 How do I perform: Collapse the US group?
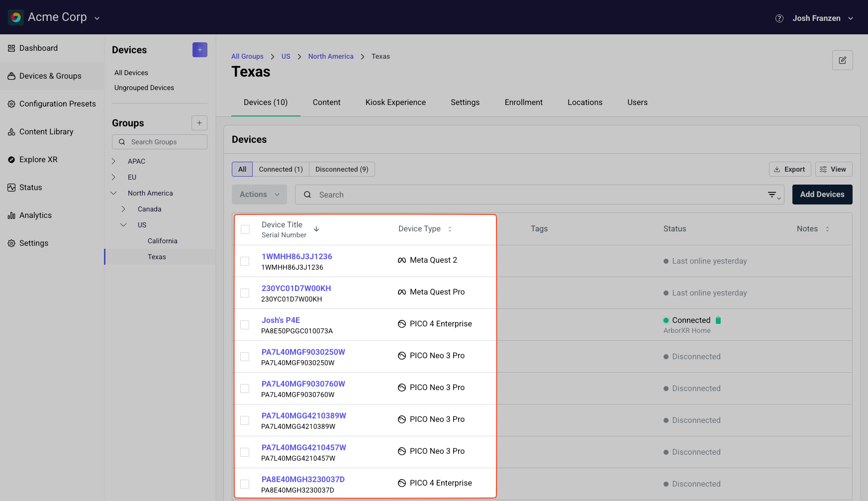(123, 225)
